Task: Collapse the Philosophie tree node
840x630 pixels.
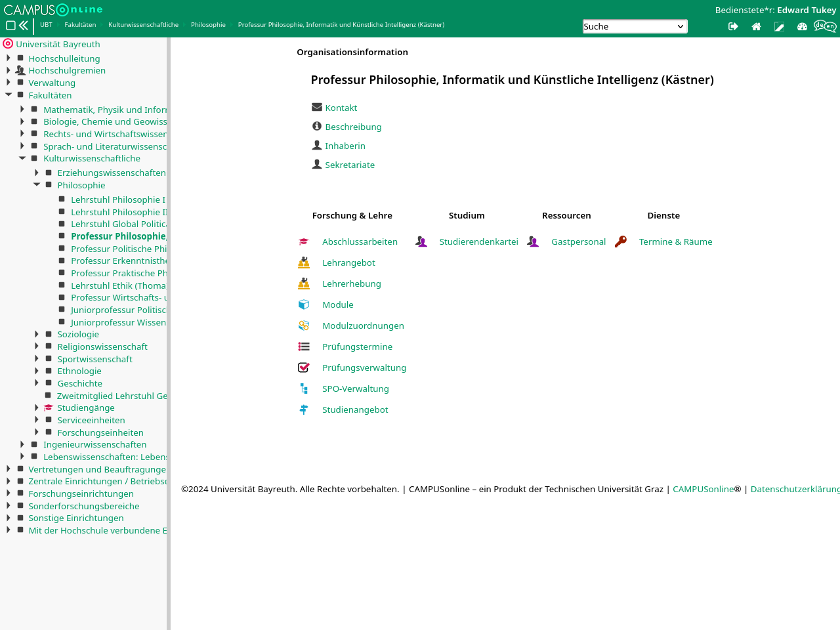Action: pyautogui.click(x=37, y=184)
